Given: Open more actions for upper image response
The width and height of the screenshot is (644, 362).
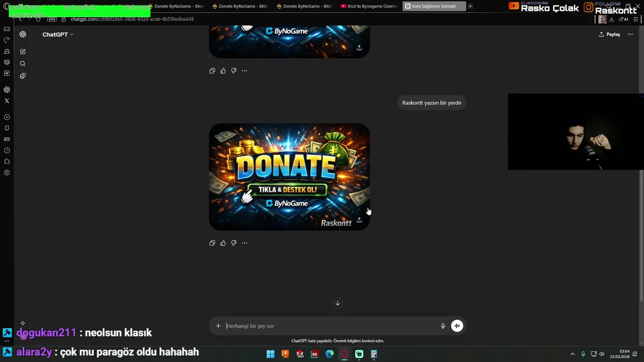Looking at the screenshot, I should click(245, 71).
